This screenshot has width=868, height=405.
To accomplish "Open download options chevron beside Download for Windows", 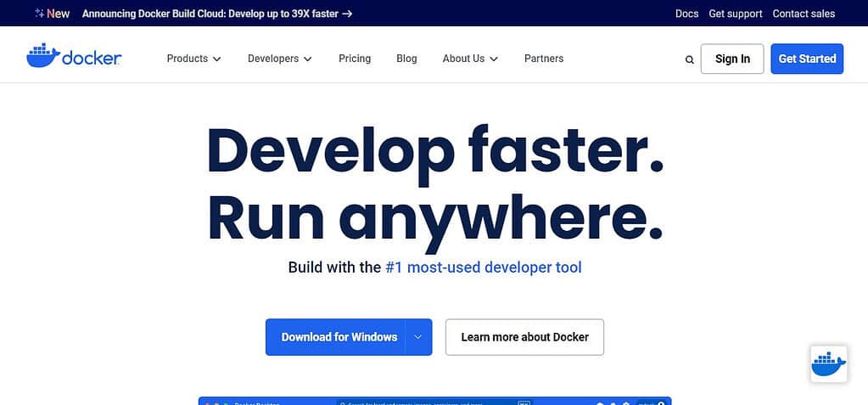I will click(x=418, y=337).
